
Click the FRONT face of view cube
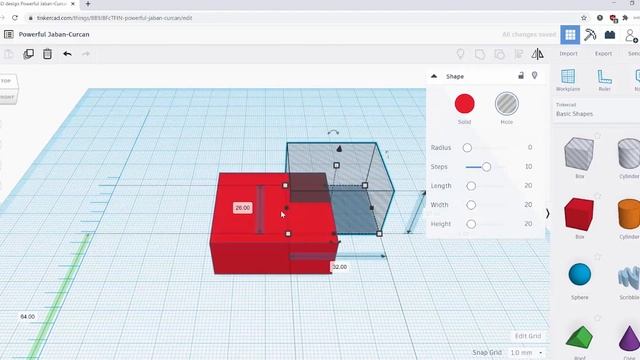click(7, 98)
